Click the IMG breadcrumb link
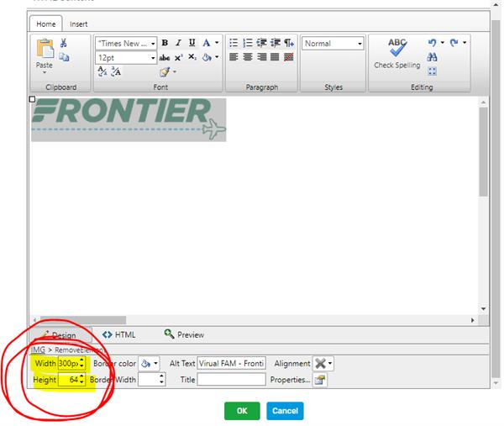The height and width of the screenshot is (426, 504). coord(38,350)
